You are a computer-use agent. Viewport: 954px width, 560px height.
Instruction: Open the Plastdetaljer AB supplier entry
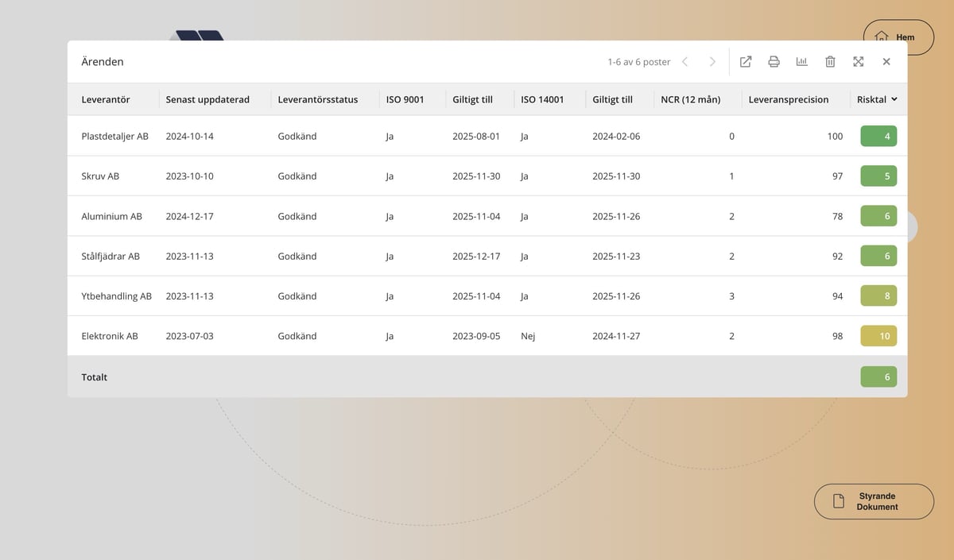[x=114, y=137]
